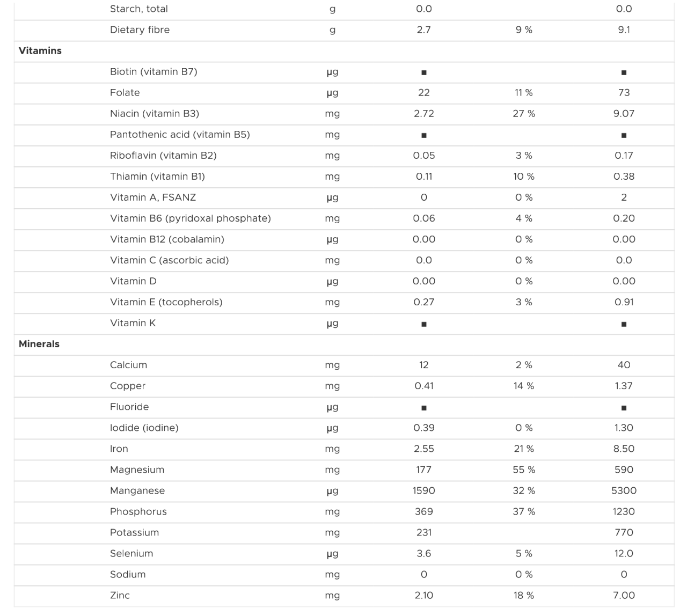The image size is (687, 616).
Task: Select the Vitamins section heading
Action: click(x=40, y=50)
